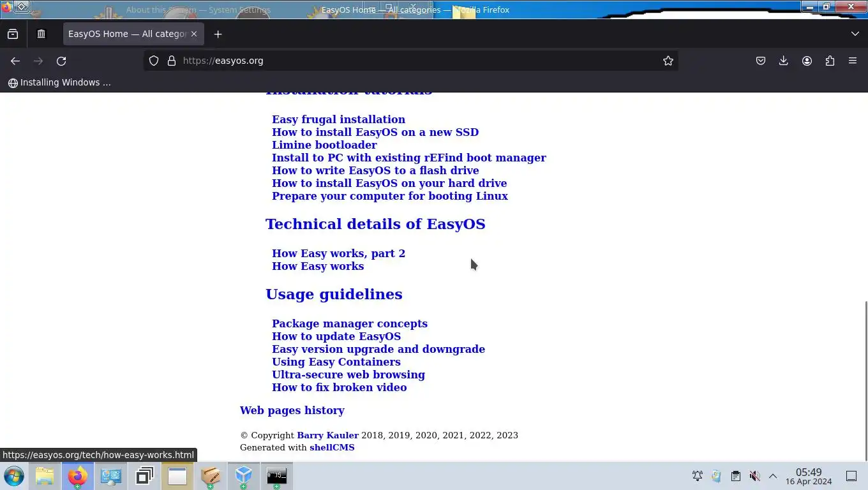Launch VirtualBox from the taskbar

coord(244,476)
